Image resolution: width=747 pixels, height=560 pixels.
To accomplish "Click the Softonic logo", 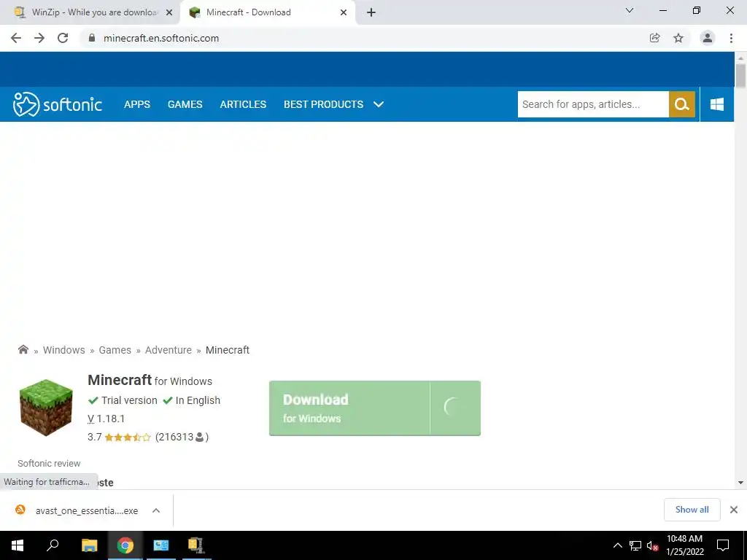I will tap(58, 104).
